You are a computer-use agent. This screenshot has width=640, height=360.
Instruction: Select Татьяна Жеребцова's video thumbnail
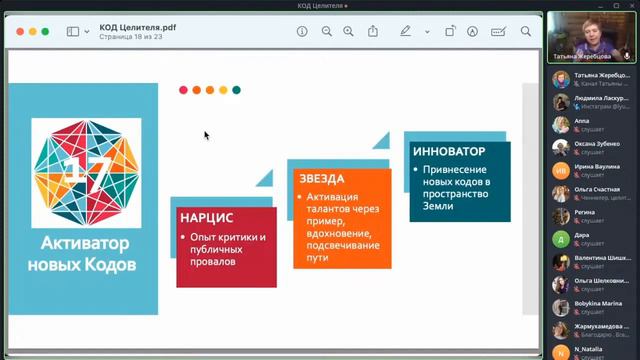591,37
